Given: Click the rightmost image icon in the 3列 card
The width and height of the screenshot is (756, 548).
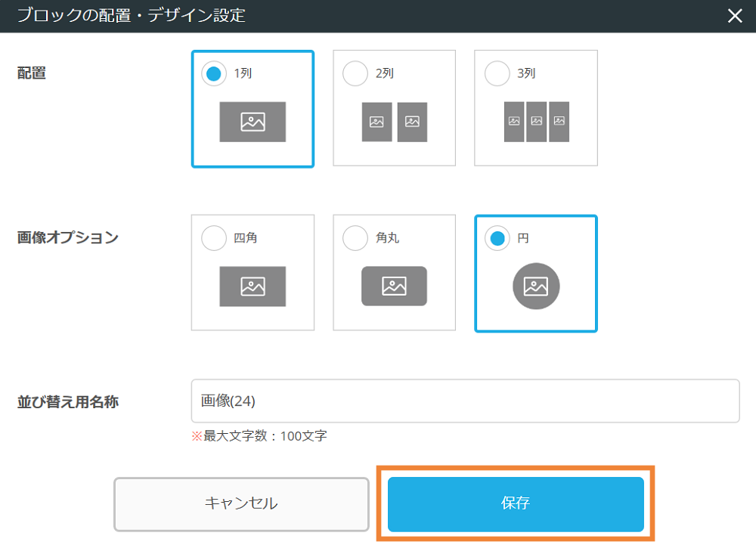Looking at the screenshot, I should pos(558,122).
